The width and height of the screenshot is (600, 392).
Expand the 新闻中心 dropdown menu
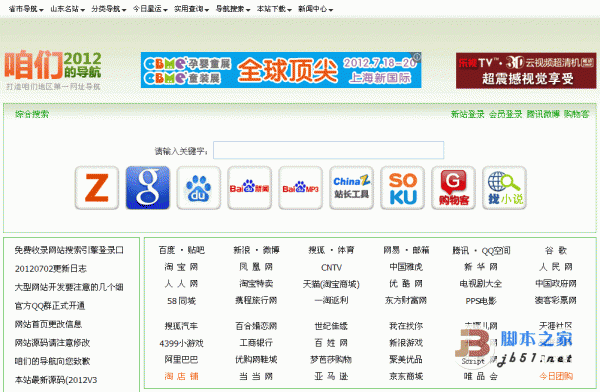315,9
